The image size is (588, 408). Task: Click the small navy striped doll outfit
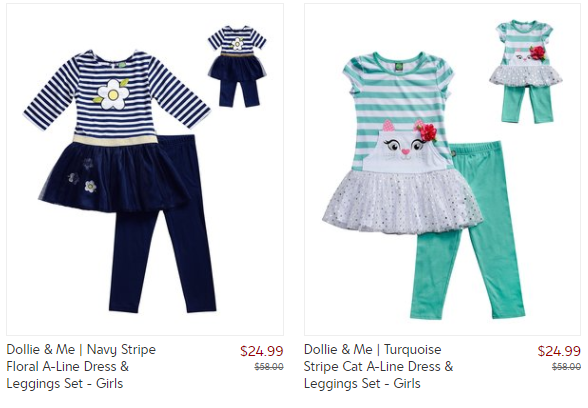[x=237, y=66]
